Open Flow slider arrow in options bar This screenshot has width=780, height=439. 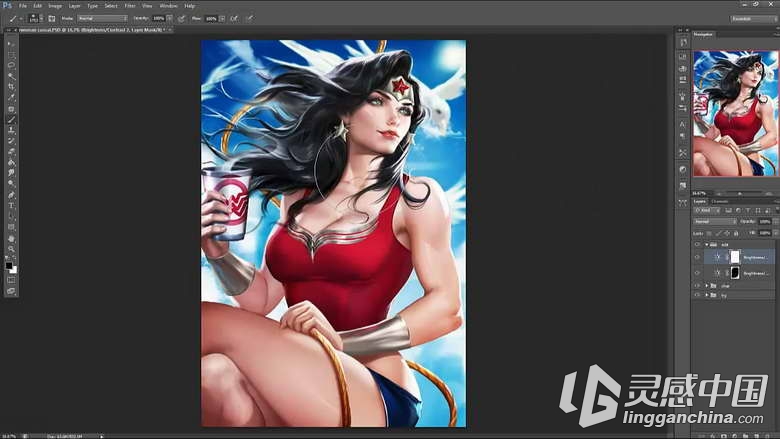click(x=222, y=18)
